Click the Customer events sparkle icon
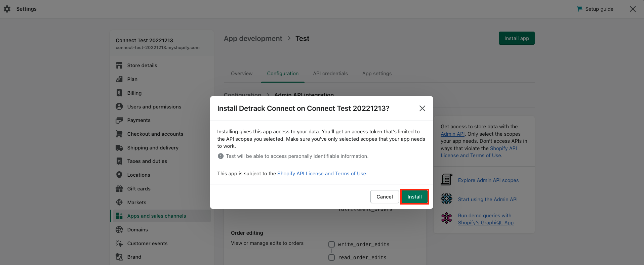Screen dimensions: 644x265 pyautogui.click(x=119, y=244)
